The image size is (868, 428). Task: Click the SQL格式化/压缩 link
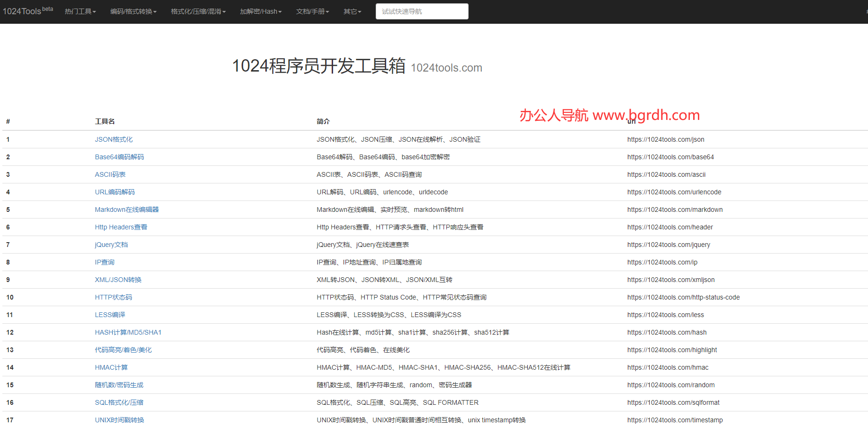(x=119, y=402)
